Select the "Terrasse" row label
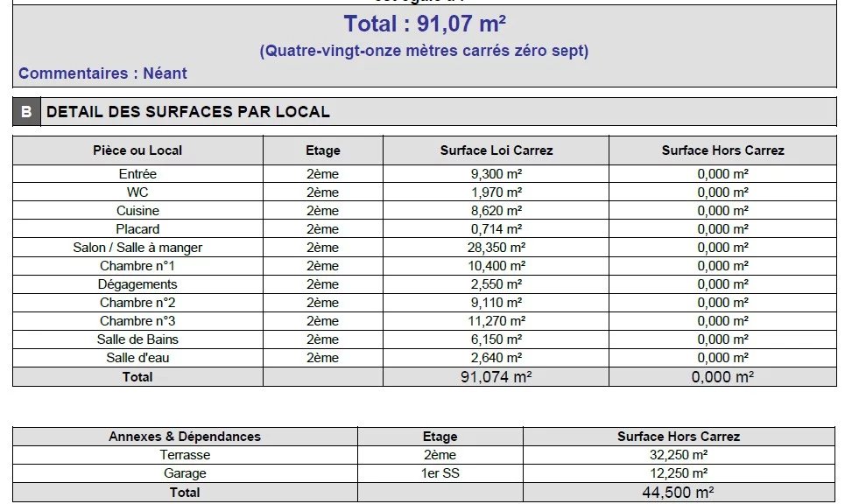This screenshot has height=504, width=845. 185,455
